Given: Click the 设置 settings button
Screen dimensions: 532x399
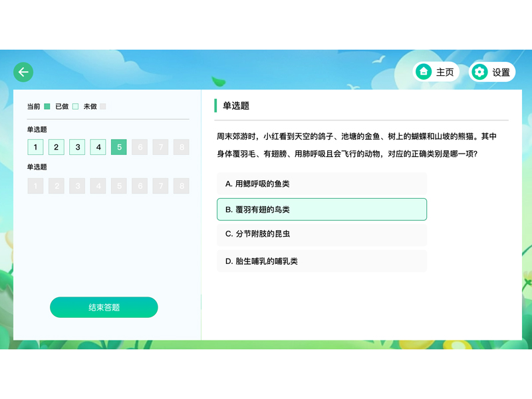Looking at the screenshot, I should 493,71.
